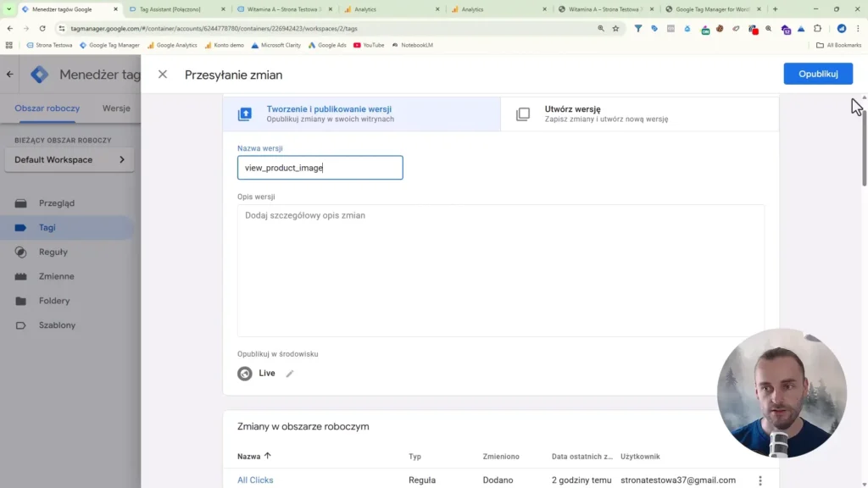Click the funnel extension icon in toolbar
Viewport: 868px width, 488px height.
pos(637,28)
